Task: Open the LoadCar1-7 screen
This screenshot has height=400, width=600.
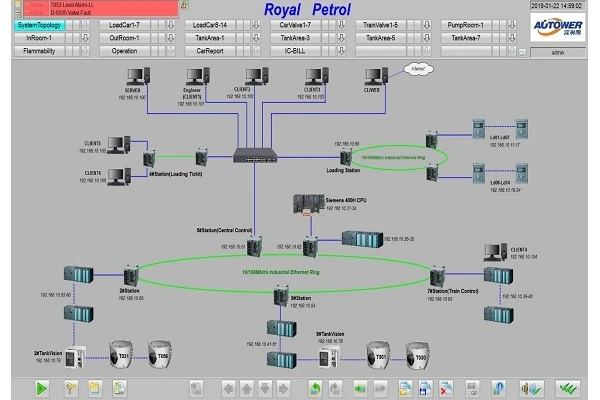Action: (x=125, y=25)
